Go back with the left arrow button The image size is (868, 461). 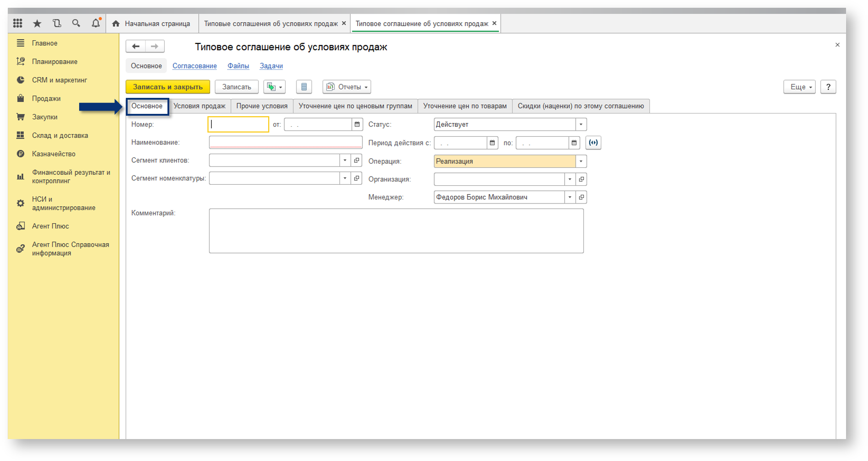coord(136,46)
